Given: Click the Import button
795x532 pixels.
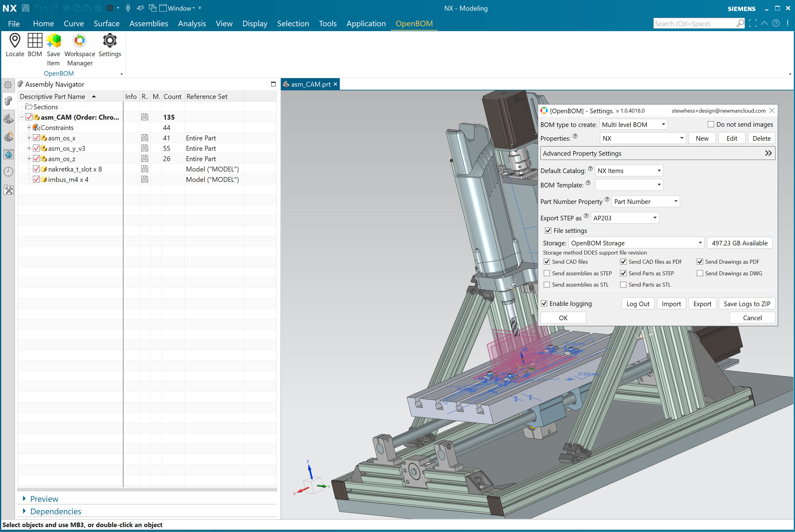Looking at the screenshot, I should tap(671, 304).
